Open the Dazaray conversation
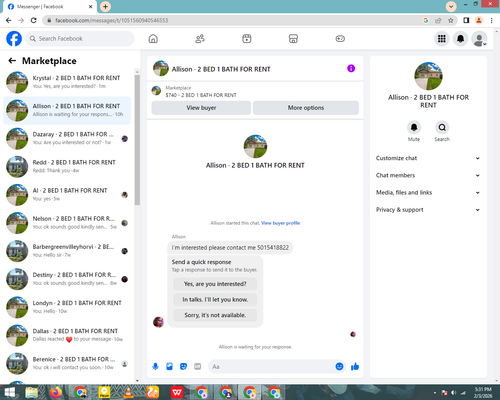 (67, 138)
